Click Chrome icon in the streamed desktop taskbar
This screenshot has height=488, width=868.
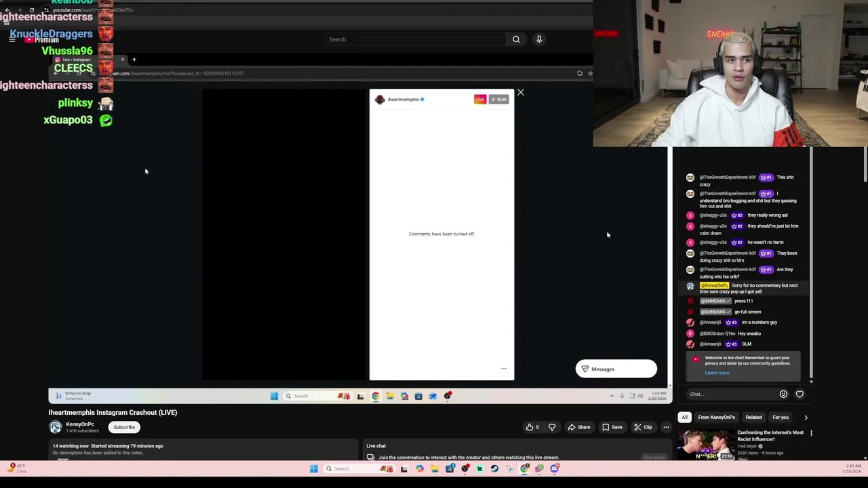point(376,396)
